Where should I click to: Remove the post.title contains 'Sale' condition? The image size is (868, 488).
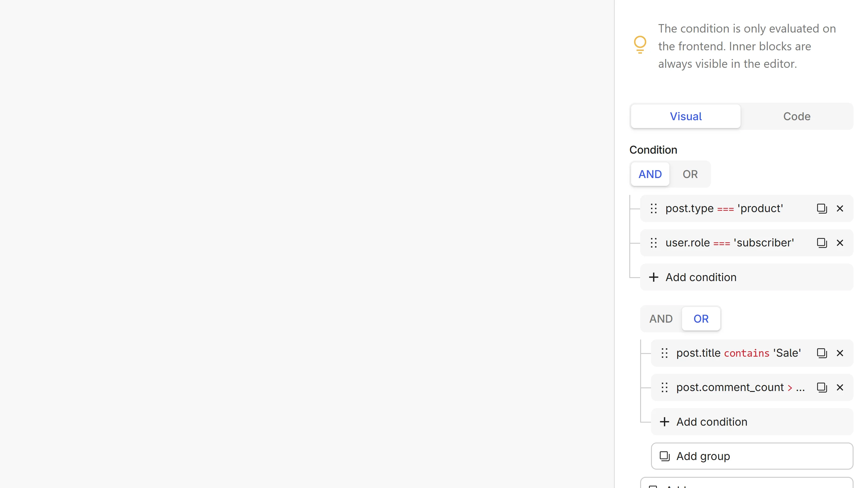[x=840, y=353]
